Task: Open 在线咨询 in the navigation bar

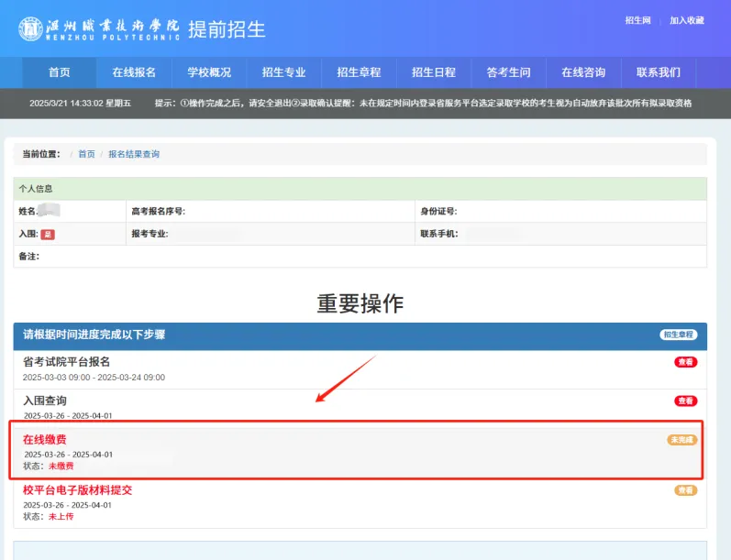Action: tap(583, 72)
